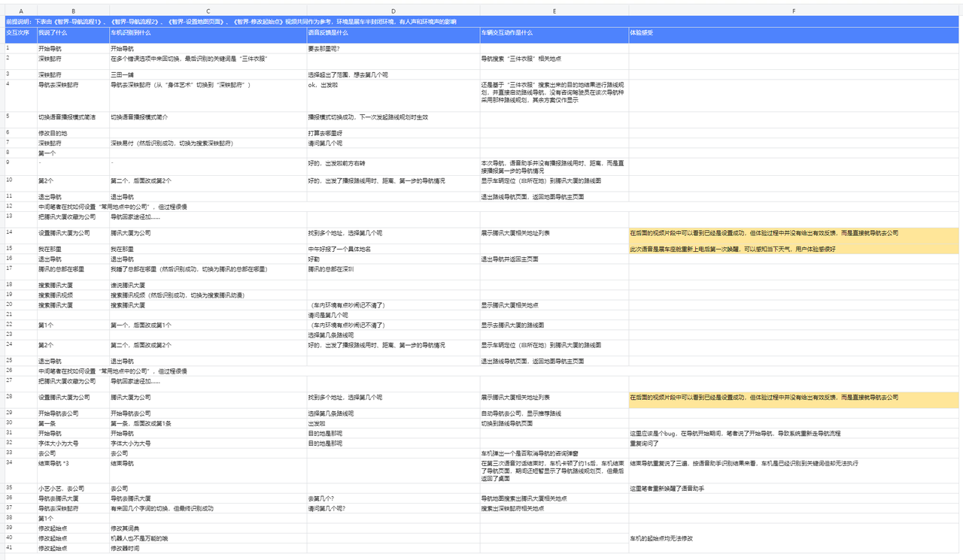Click the cell 机器人也不是万能的哦
Viewport: 963px width, 560px height.
tap(208, 538)
